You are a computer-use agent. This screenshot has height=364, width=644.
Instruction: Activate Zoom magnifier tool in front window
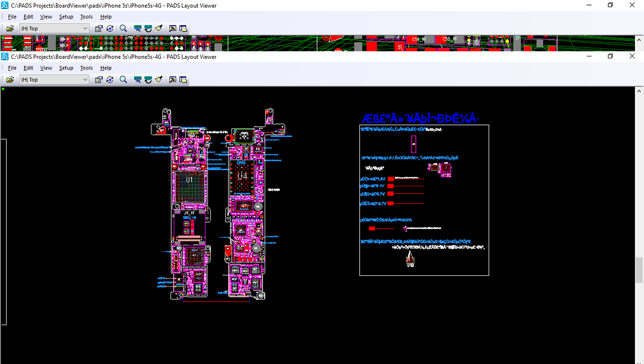pyautogui.click(x=123, y=80)
